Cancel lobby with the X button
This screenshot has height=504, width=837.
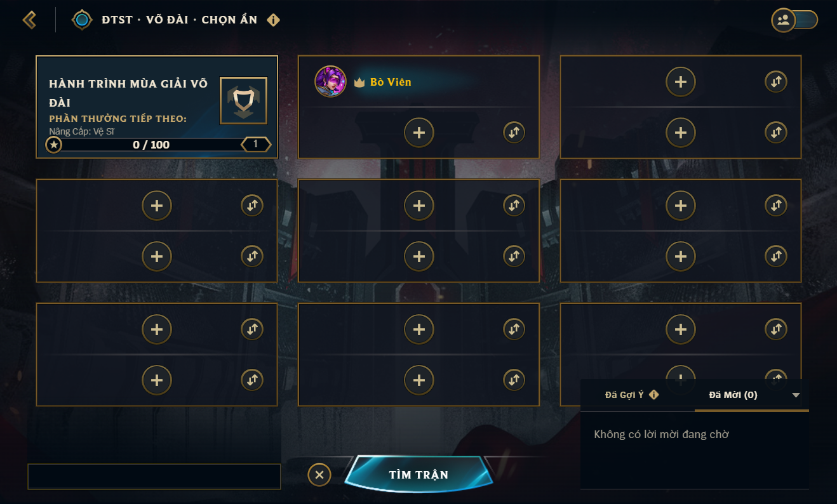pos(319,475)
